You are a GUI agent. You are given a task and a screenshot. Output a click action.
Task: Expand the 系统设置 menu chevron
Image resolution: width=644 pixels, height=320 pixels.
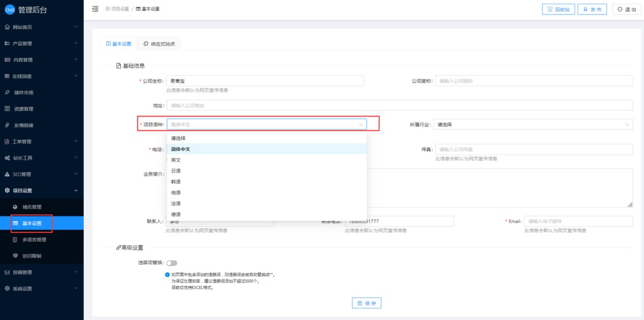pos(76,289)
